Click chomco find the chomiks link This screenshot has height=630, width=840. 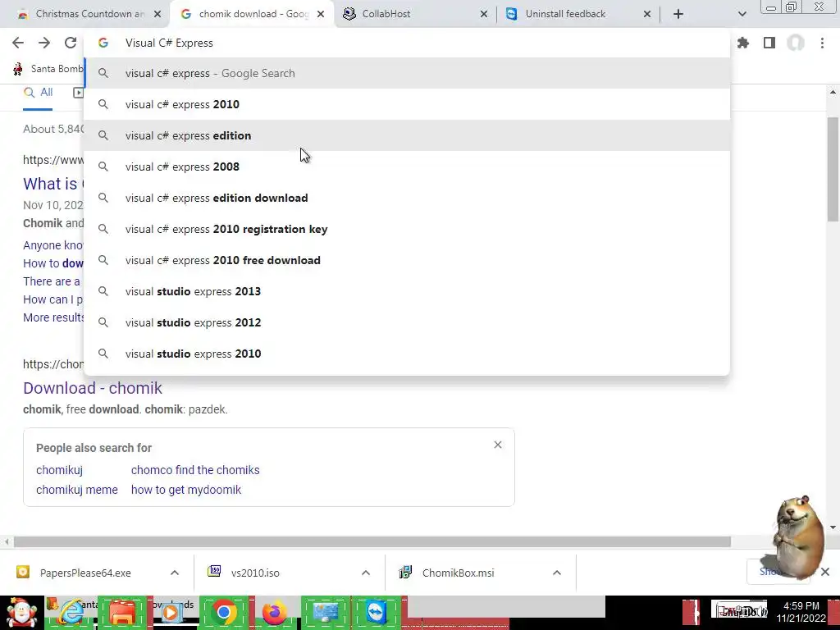click(x=195, y=470)
